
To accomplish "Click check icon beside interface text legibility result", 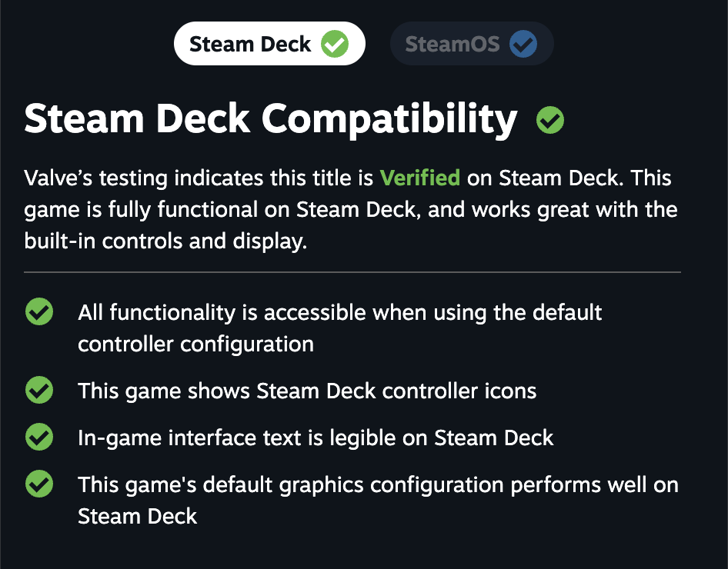I will [x=39, y=438].
